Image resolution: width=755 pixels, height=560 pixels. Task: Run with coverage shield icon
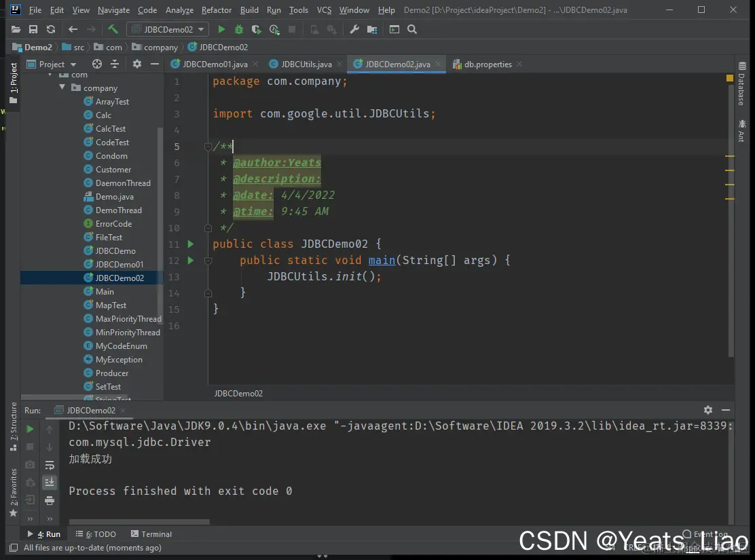pos(256,29)
